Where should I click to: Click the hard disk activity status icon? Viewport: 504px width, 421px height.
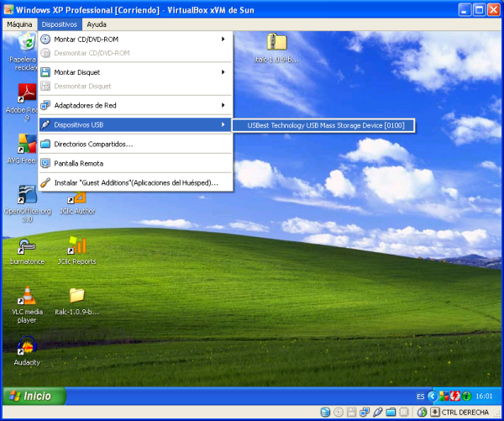pyautogui.click(x=324, y=413)
